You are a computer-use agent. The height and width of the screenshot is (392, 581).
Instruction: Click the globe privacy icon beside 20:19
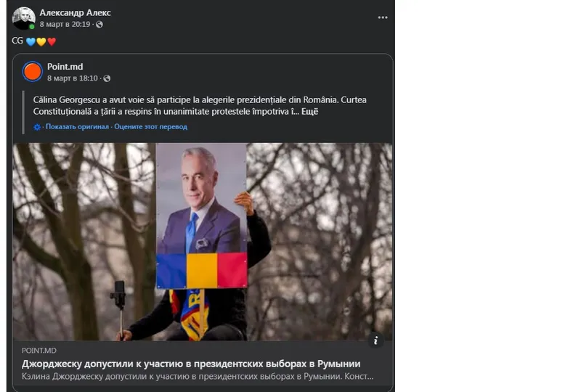click(99, 25)
